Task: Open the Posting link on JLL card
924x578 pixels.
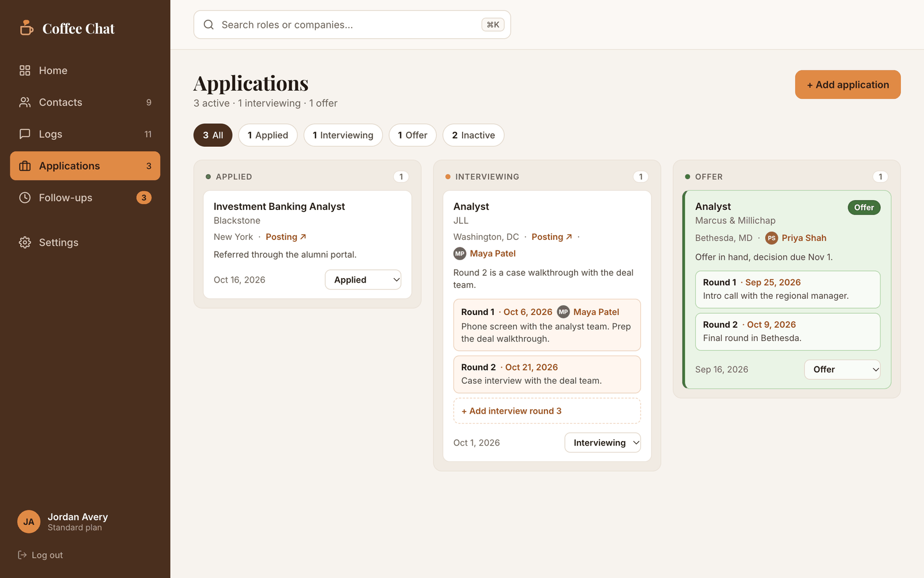Action: pyautogui.click(x=552, y=237)
